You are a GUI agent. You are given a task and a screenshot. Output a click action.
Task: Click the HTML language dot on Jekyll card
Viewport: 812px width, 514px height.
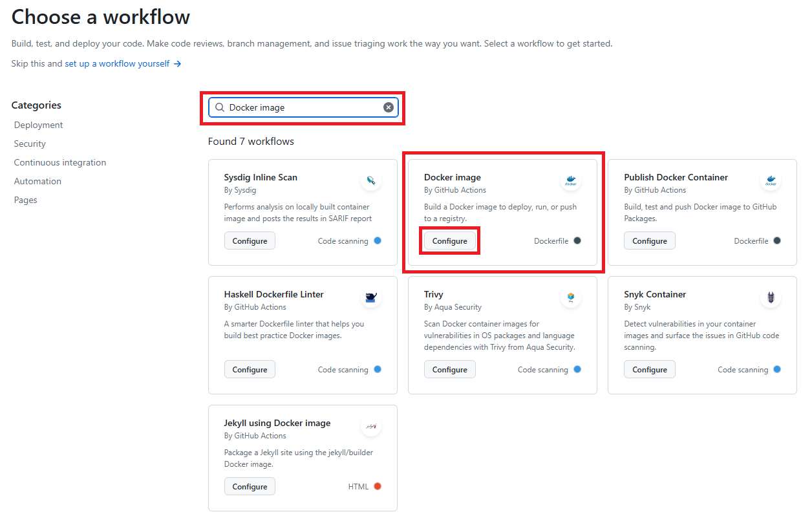click(379, 486)
